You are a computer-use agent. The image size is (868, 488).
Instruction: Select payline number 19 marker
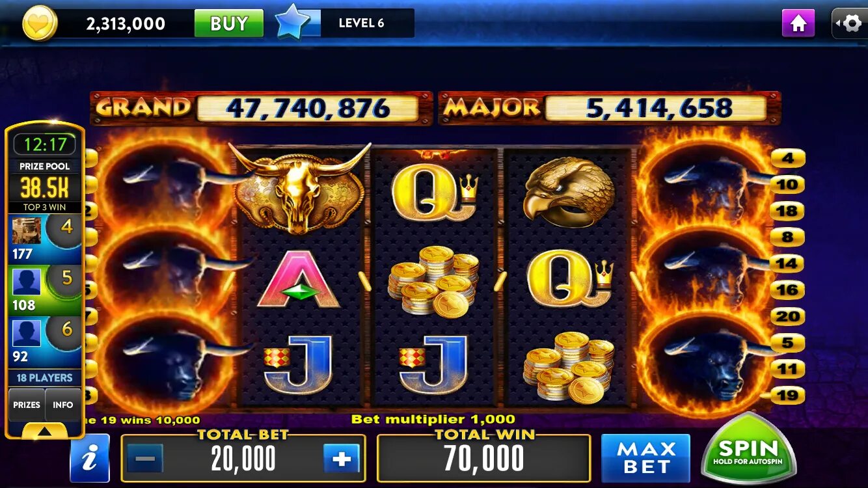[x=787, y=395]
